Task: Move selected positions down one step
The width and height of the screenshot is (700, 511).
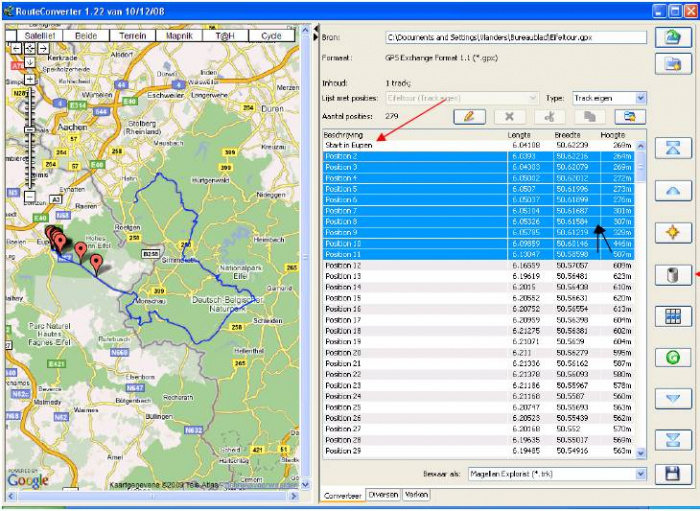Action: click(x=673, y=399)
